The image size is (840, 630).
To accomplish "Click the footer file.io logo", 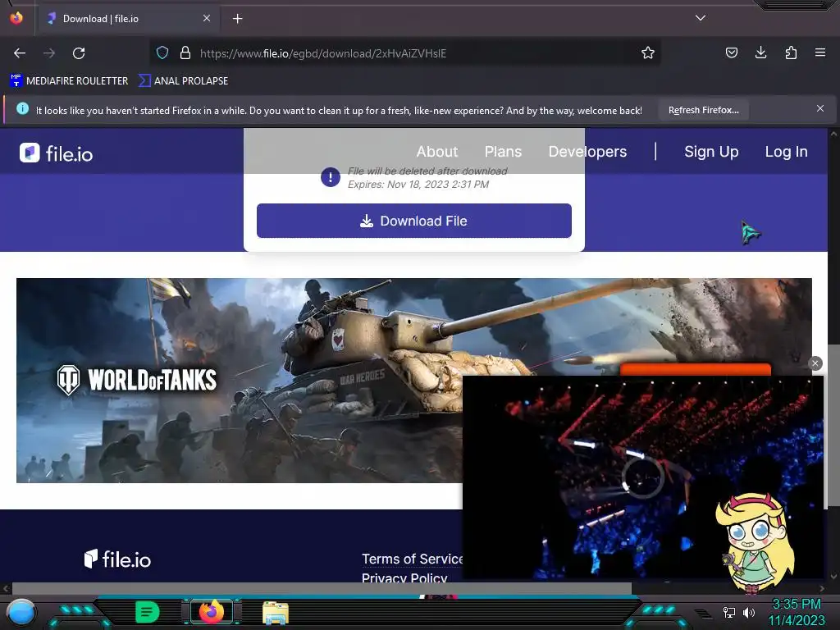I will pyautogui.click(x=117, y=559).
